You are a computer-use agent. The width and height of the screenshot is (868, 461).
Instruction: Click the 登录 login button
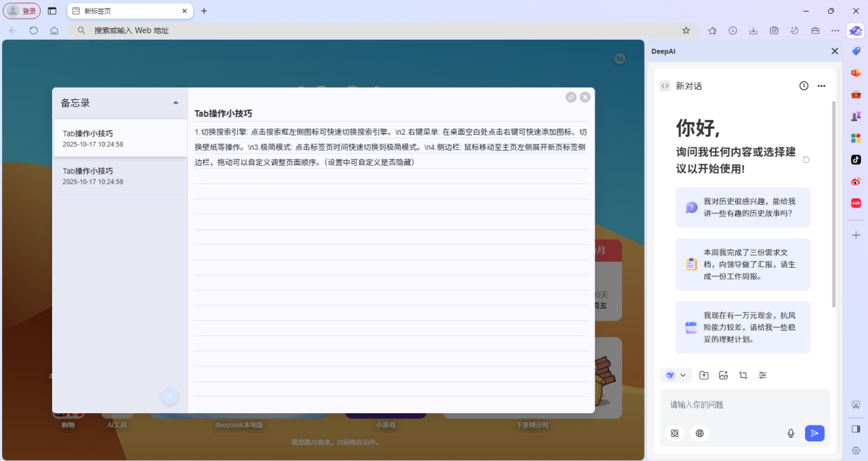[x=22, y=11]
